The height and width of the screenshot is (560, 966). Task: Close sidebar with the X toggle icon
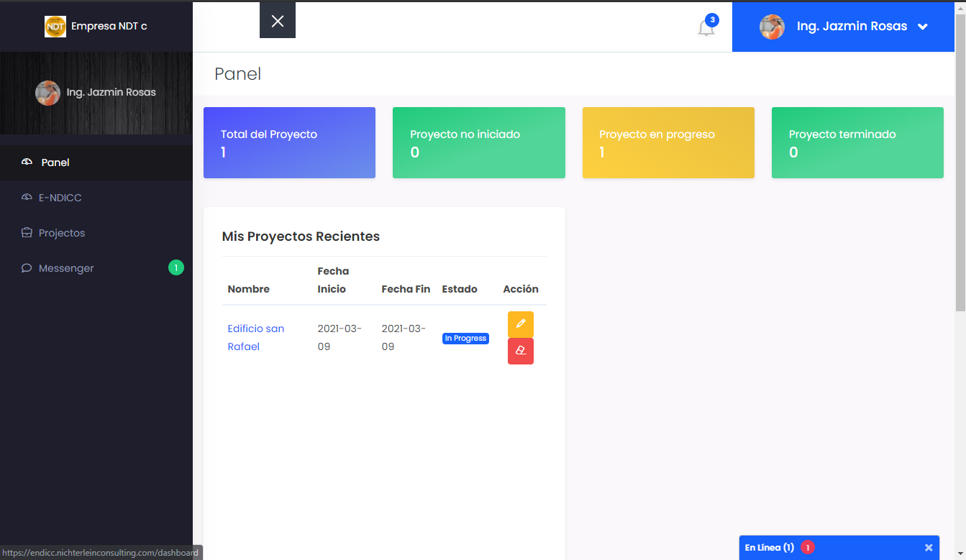278,21
